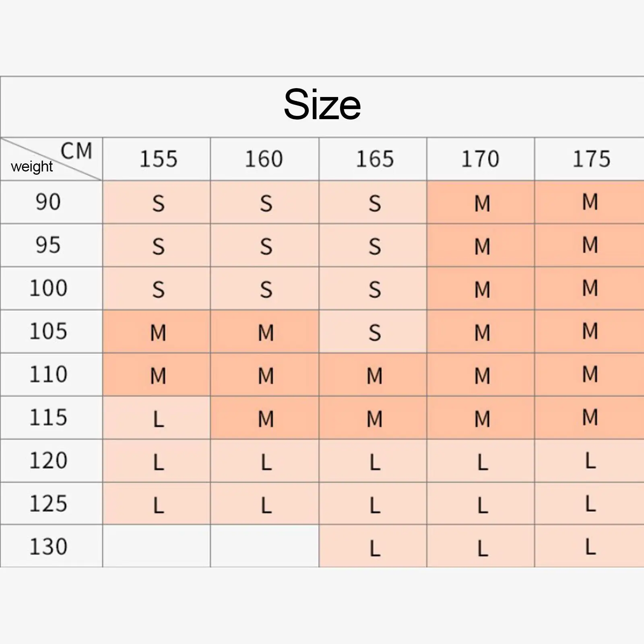This screenshot has width=644, height=644.
Task: Select M cell at 115 and 160
Action: tap(264, 418)
